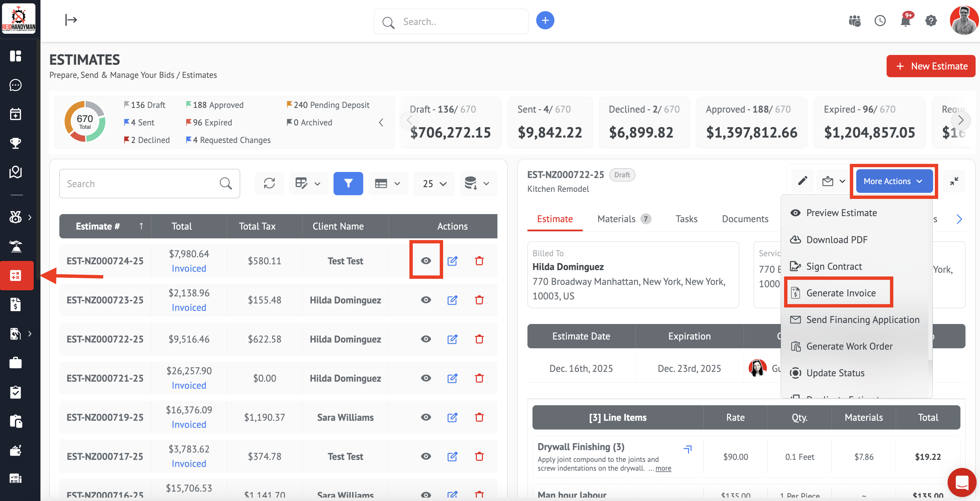
Task: Toggle eye view for EST-NZ000717-25
Action: (x=426, y=456)
